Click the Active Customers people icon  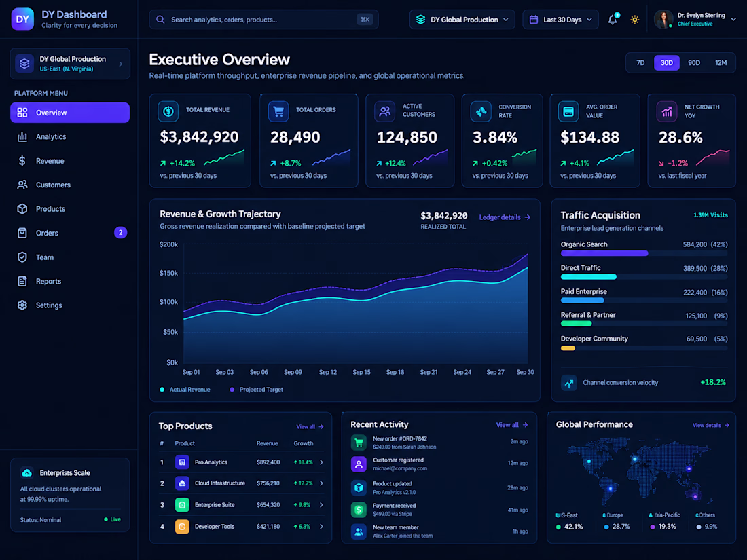[x=384, y=111]
